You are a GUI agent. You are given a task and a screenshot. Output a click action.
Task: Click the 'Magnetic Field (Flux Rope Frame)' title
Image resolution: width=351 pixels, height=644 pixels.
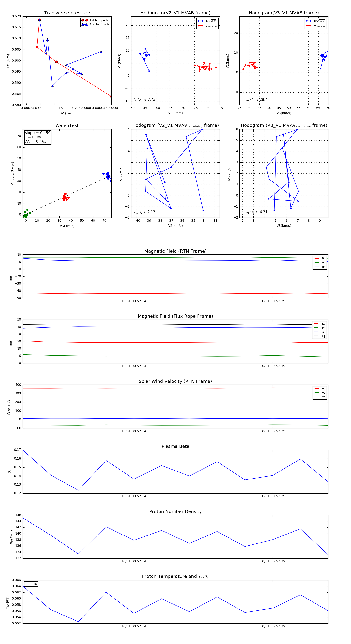click(175, 316)
